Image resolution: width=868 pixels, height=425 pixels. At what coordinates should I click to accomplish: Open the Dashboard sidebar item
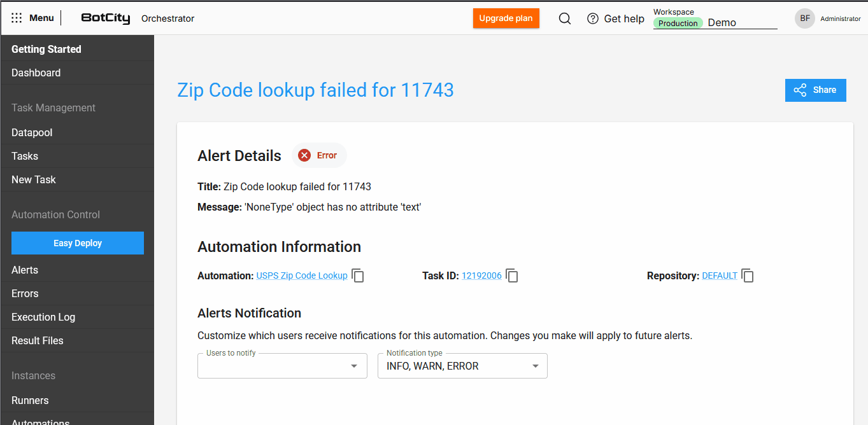[36, 73]
